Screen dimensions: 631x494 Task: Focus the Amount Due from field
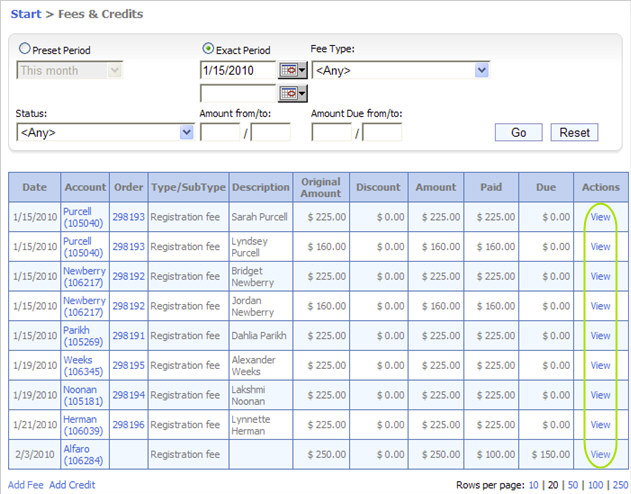331,132
